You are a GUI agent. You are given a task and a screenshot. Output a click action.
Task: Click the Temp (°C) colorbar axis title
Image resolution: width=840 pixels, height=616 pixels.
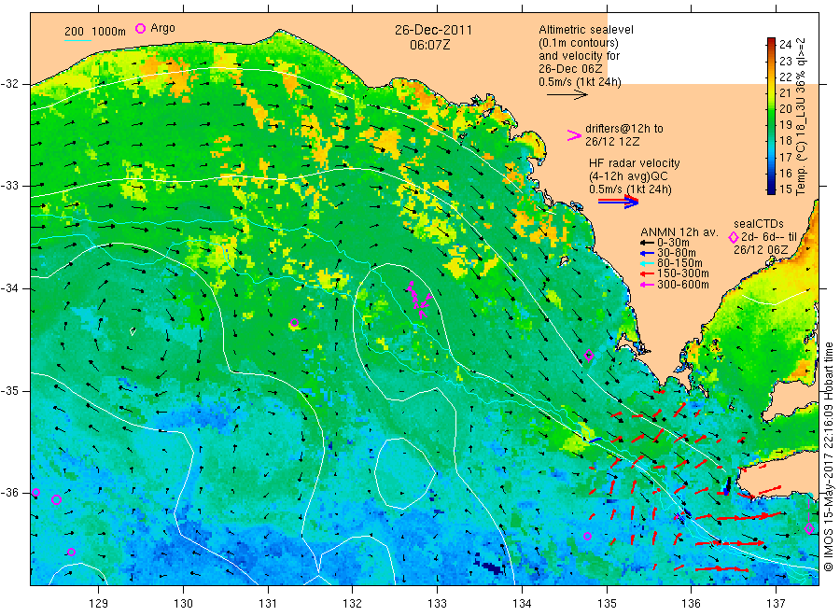coord(801,117)
